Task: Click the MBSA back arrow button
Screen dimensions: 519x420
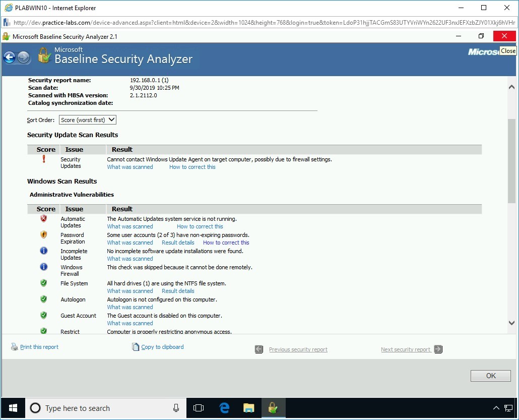Action: coord(9,57)
